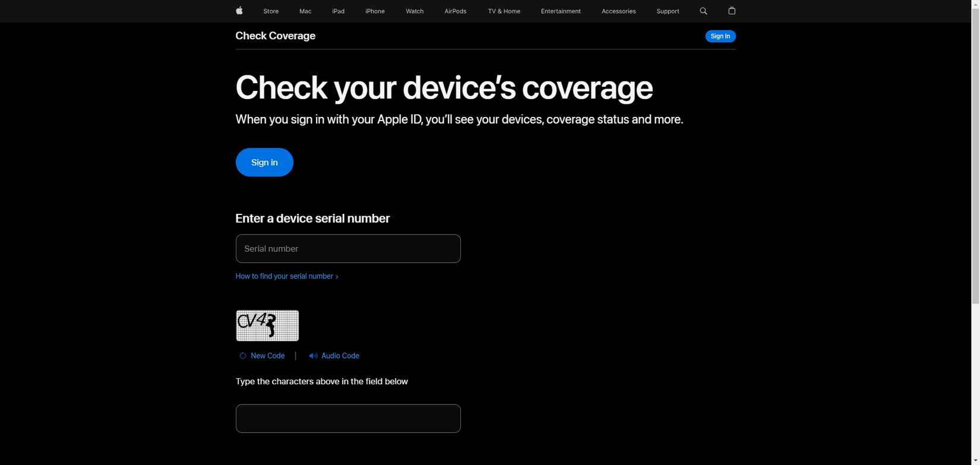Open the Entertainment menu
This screenshot has height=465, width=980.
pyautogui.click(x=561, y=11)
